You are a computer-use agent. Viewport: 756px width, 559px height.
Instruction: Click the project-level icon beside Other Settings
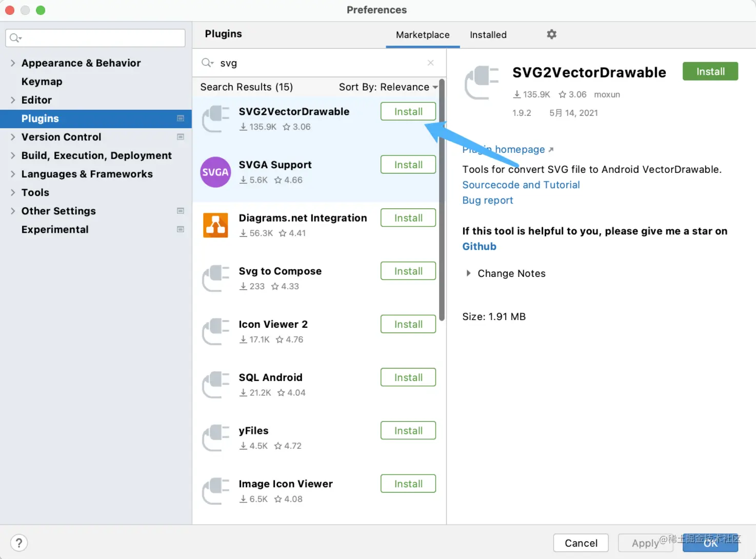pos(181,211)
